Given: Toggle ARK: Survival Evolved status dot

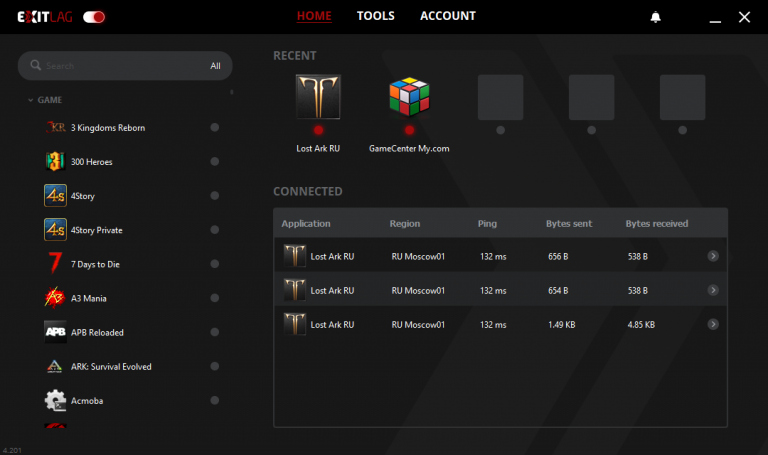Looking at the screenshot, I should (215, 366).
